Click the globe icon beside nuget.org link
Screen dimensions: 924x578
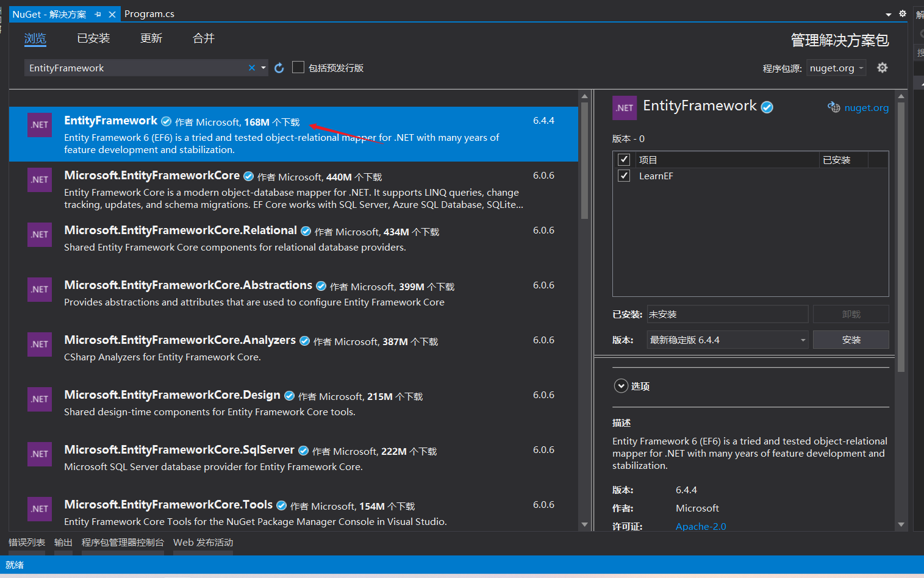click(x=834, y=107)
